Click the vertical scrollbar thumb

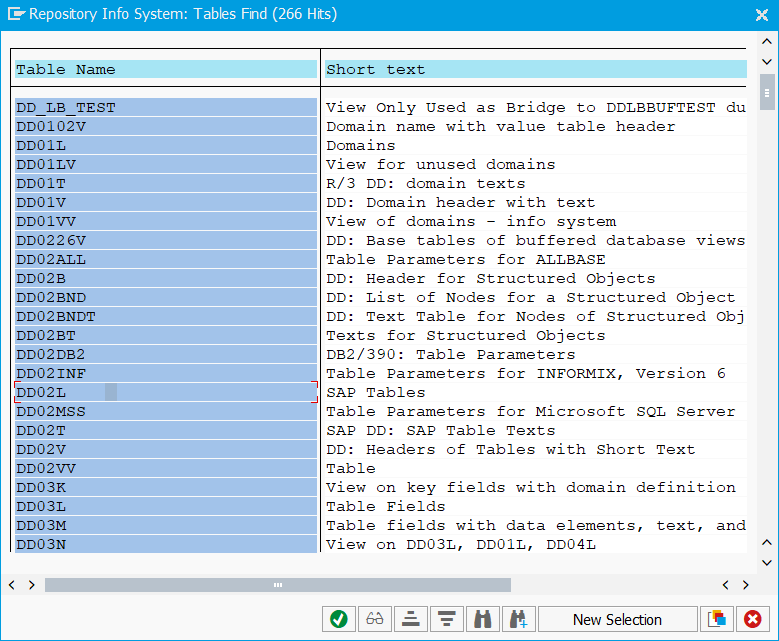click(767, 93)
